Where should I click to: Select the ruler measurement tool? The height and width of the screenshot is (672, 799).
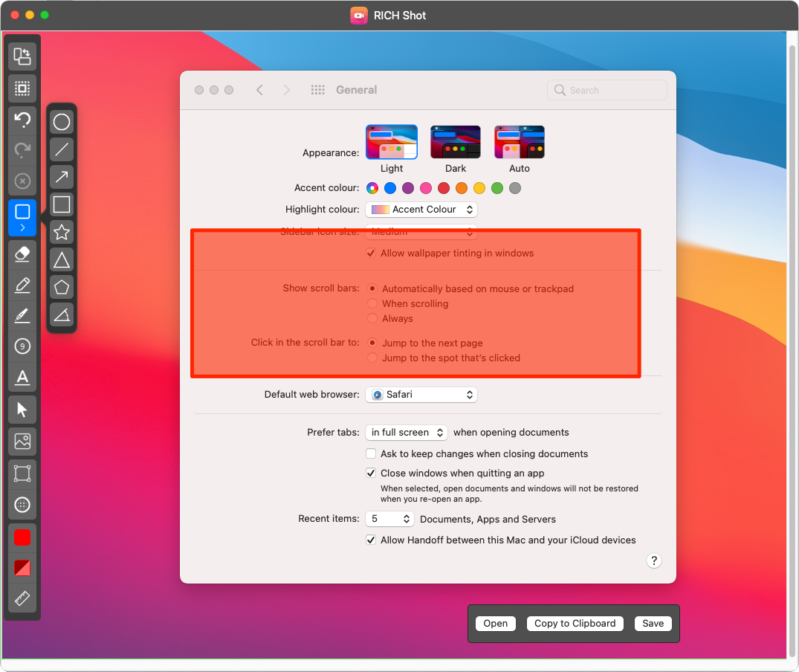(x=22, y=598)
